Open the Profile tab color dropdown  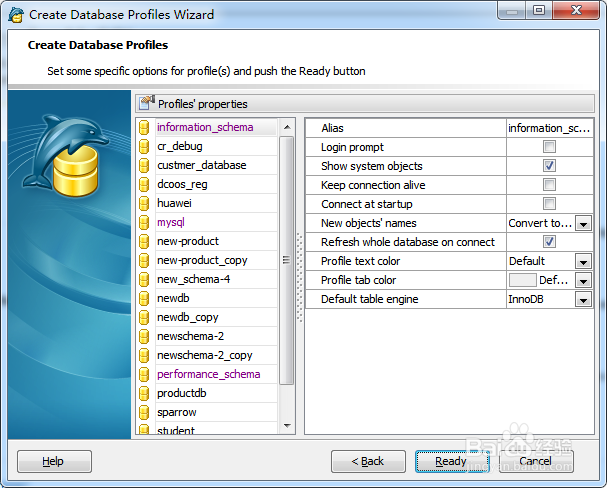583,280
